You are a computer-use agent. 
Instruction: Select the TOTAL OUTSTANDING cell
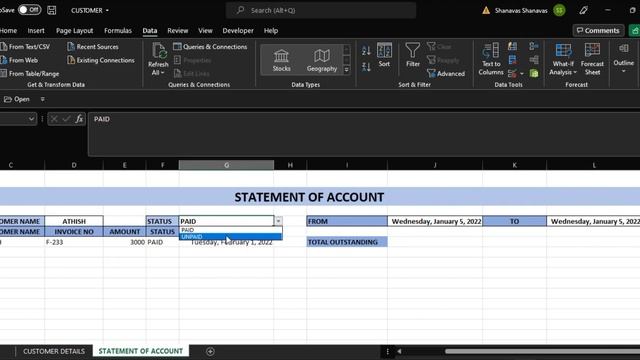[x=347, y=242]
